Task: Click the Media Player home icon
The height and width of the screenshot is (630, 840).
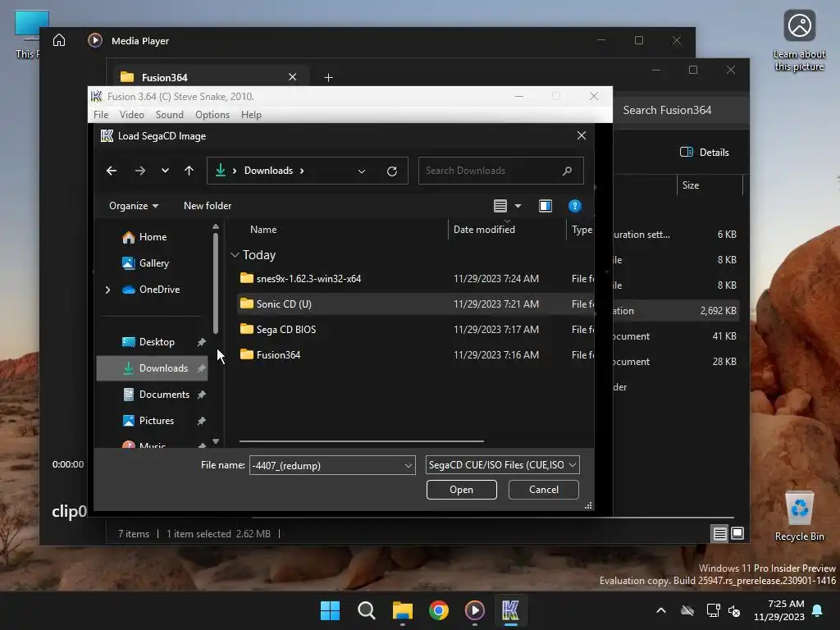Action: pos(59,40)
